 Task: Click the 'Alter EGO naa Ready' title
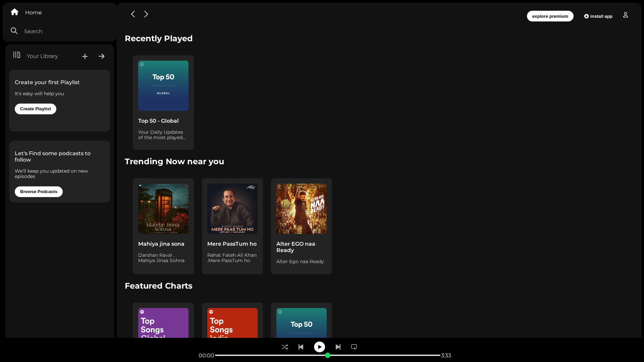click(296, 247)
